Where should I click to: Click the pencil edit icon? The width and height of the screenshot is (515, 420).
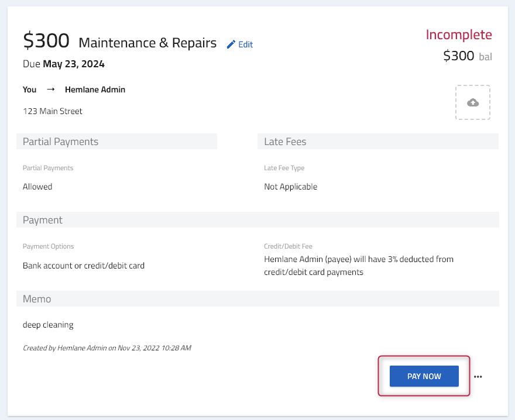(x=231, y=44)
